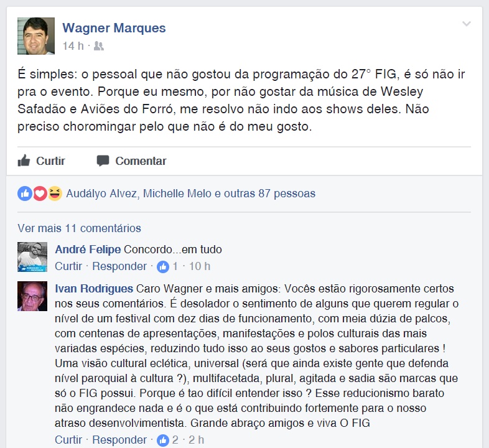
Task: Click the like count icon on Ivan Rodrigues' comment
Action: tap(163, 440)
